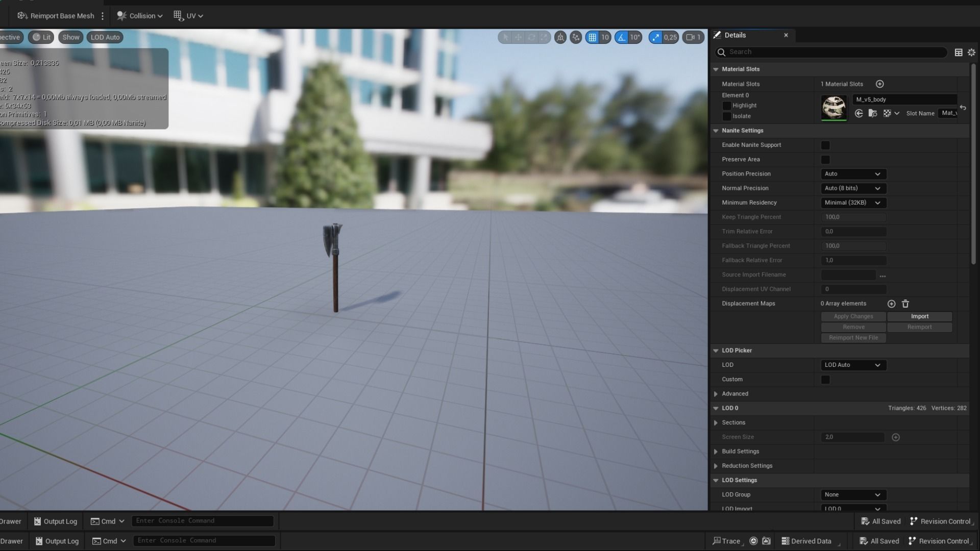
Task: Open Details panel settings gear
Action: pos(971,52)
